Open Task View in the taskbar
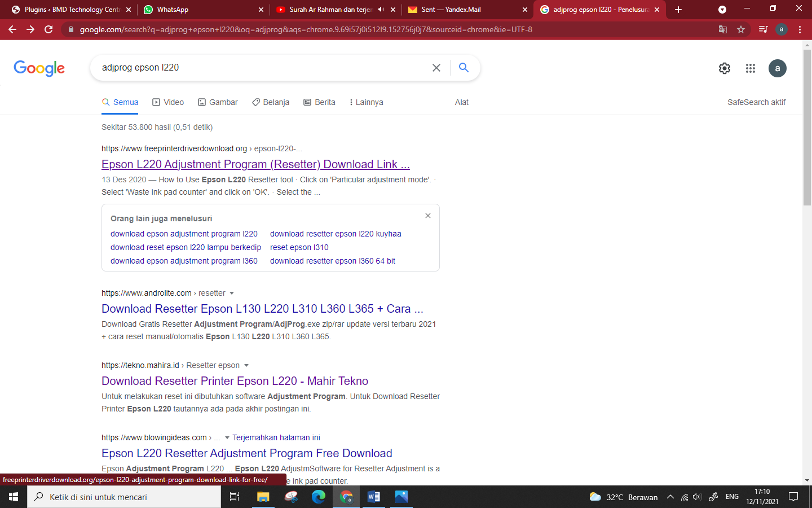The image size is (812, 508). (235, 497)
